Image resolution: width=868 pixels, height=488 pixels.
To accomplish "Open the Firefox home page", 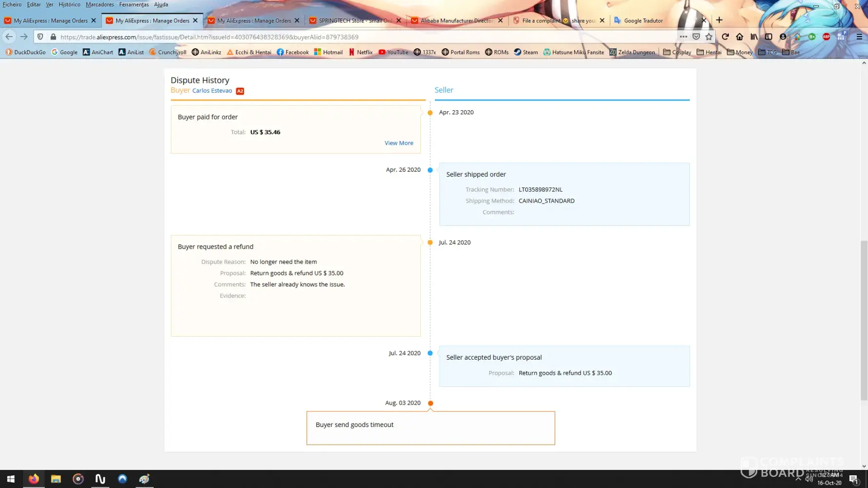I will pos(740,37).
